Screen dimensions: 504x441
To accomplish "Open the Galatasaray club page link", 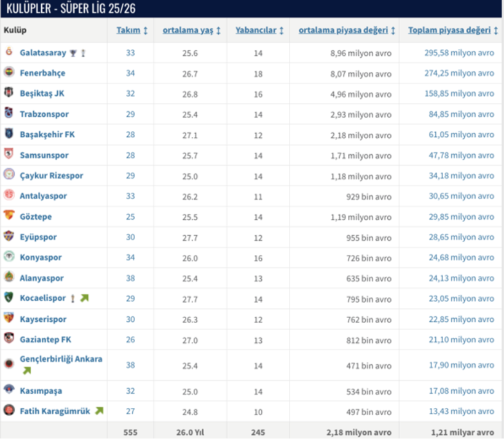I will click(x=43, y=53).
